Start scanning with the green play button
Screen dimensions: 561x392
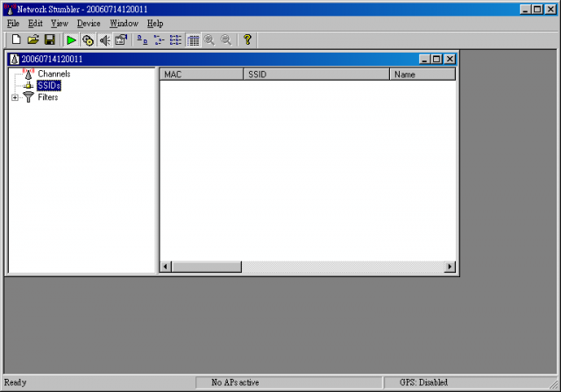(71, 39)
